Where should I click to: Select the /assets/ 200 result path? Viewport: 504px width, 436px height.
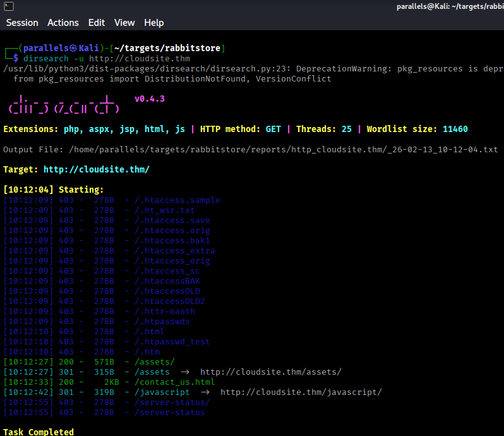(x=155, y=361)
